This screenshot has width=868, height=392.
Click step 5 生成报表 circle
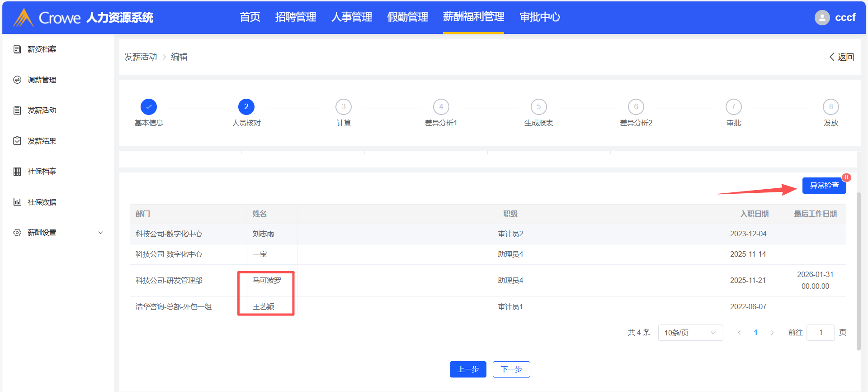coord(539,107)
